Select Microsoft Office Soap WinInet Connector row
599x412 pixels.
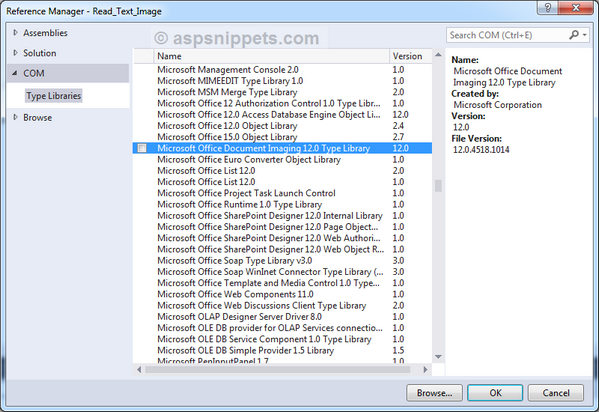tap(282, 272)
